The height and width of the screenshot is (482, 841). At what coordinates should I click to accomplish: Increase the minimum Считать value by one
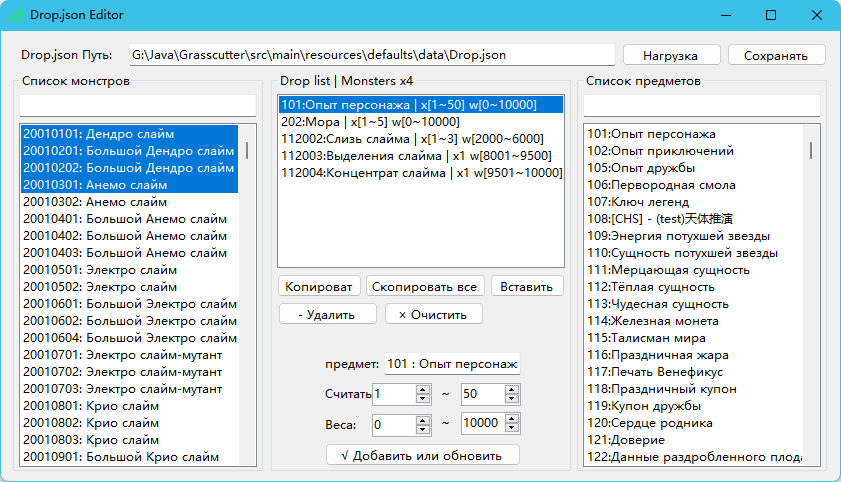[424, 388]
